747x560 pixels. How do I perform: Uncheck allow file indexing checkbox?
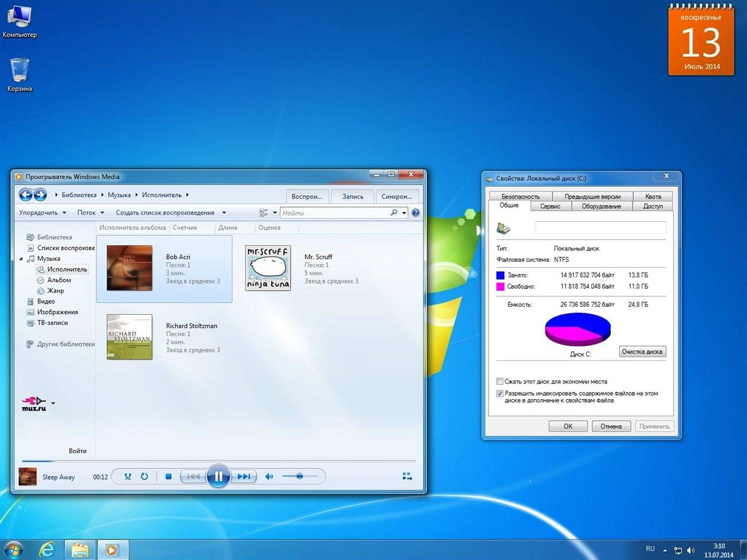pos(500,393)
